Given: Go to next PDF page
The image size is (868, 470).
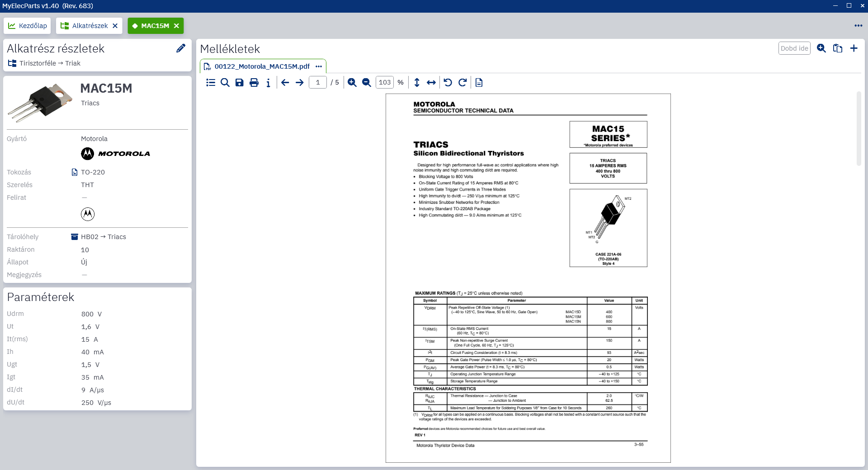Looking at the screenshot, I should (x=300, y=82).
